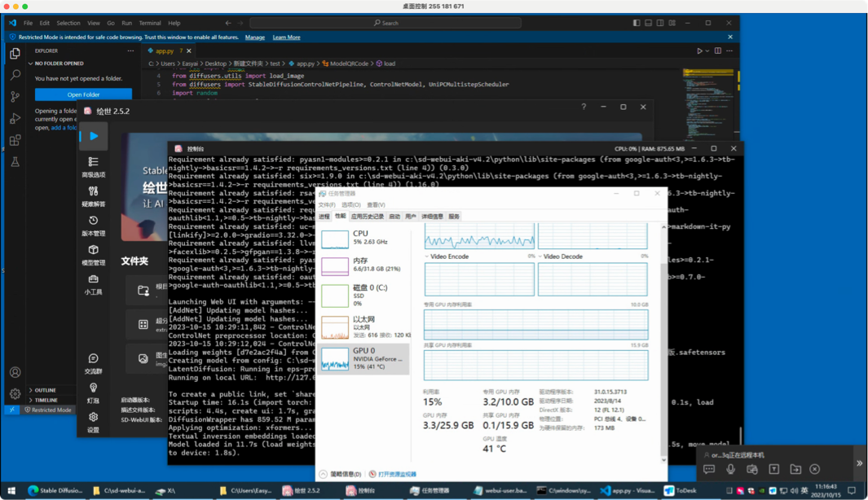
Task: Open run options dropdown arrow in VS Code
Action: (x=707, y=50)
